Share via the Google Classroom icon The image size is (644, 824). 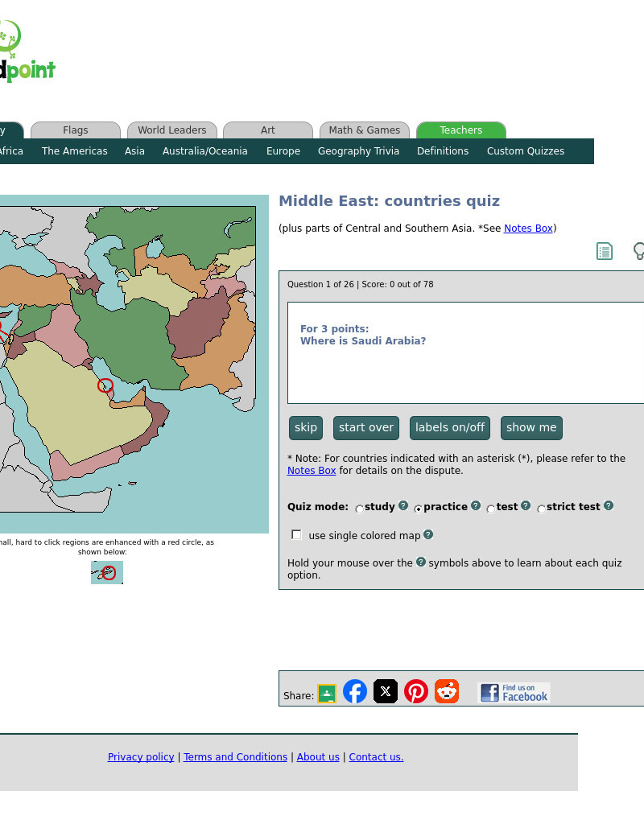coord(326,690)
